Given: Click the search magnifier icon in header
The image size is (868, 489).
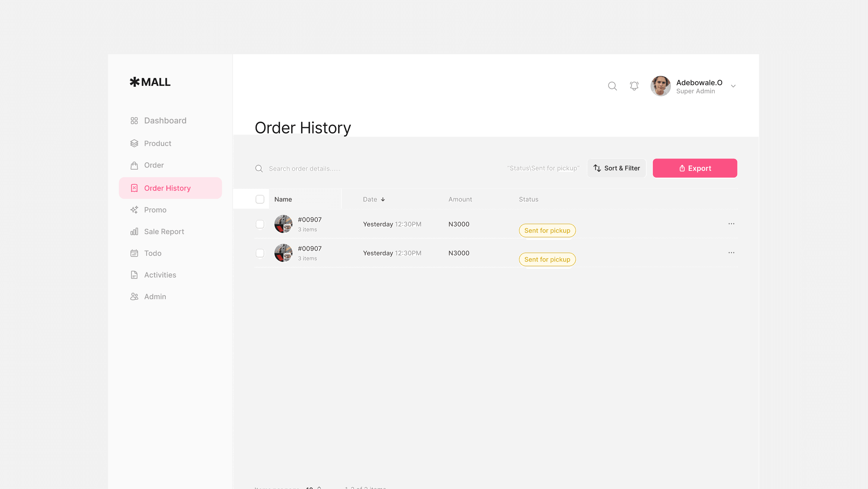Looking at the screenshot, I should (612, 86).
